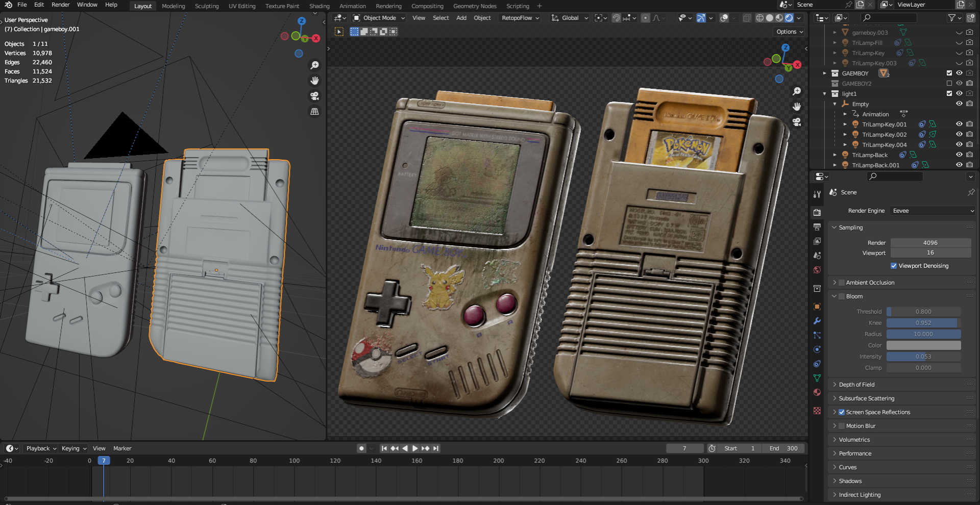Open the Modifiers wrench icon
980x505 pixels.
click(817, 321)
